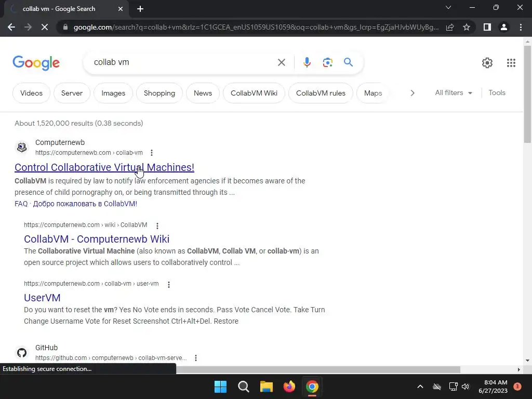
Task: Click the forward navigation arrow
Action: [x=28, y=27]
